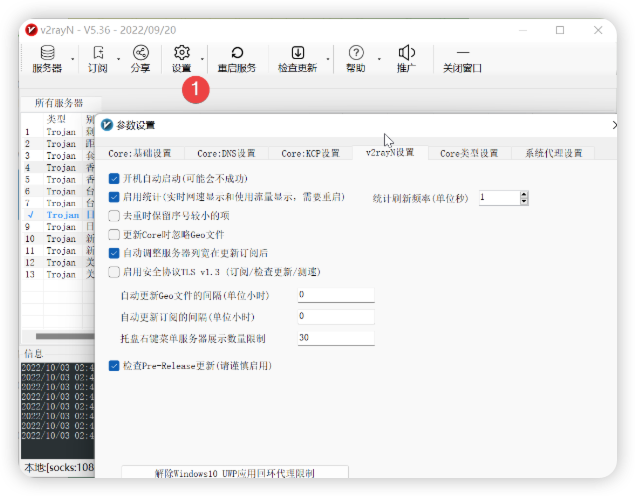Image resolution: width=635 pixels, height=496 pixels.
Task: Select Trojan server row 11
Action: tap(58, 251)
